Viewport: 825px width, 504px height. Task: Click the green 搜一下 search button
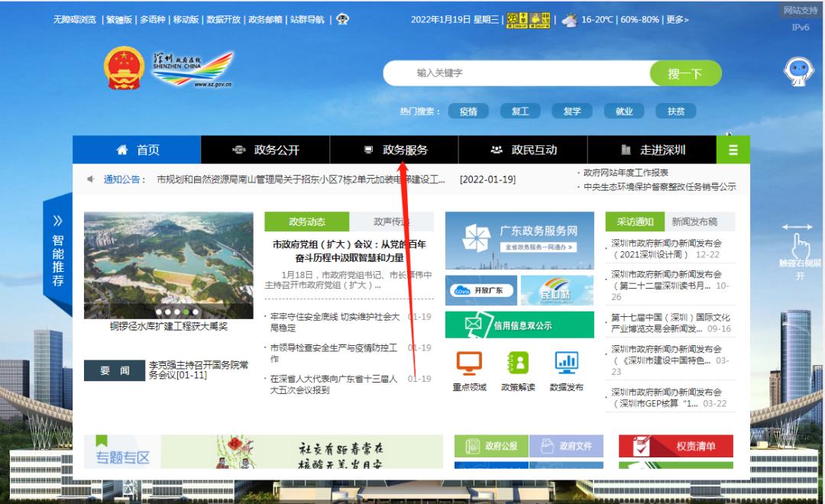(x=684, y=73)
